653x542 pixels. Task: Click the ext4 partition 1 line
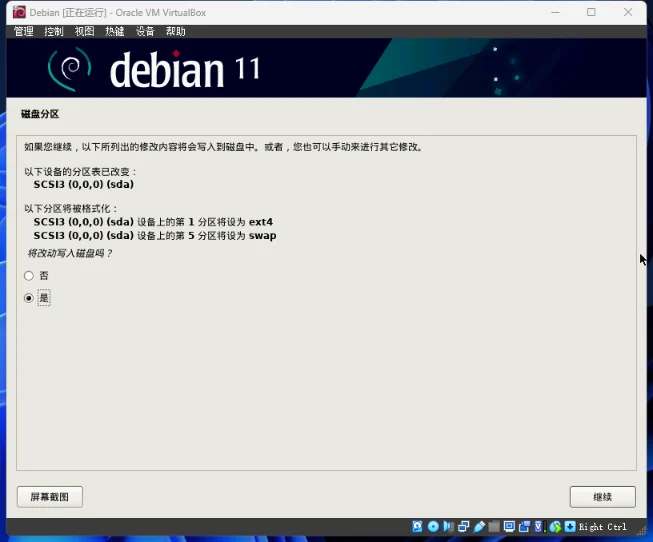[153, 222]
